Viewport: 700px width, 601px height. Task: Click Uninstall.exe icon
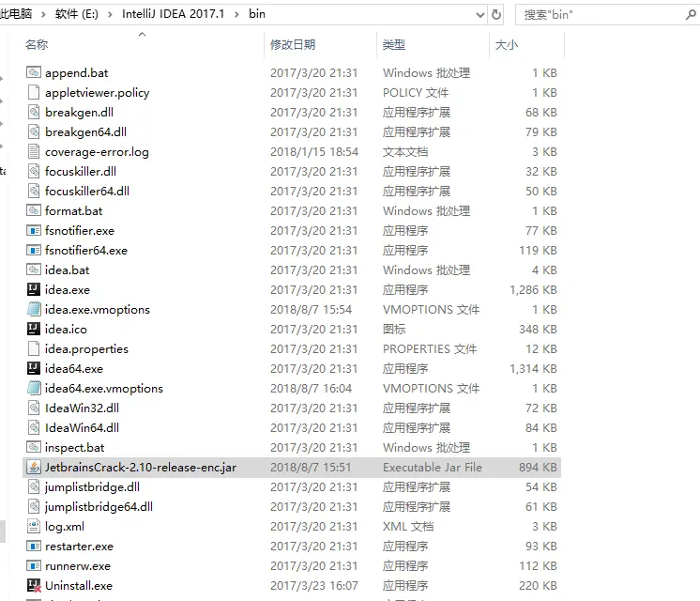pos(34,585)
